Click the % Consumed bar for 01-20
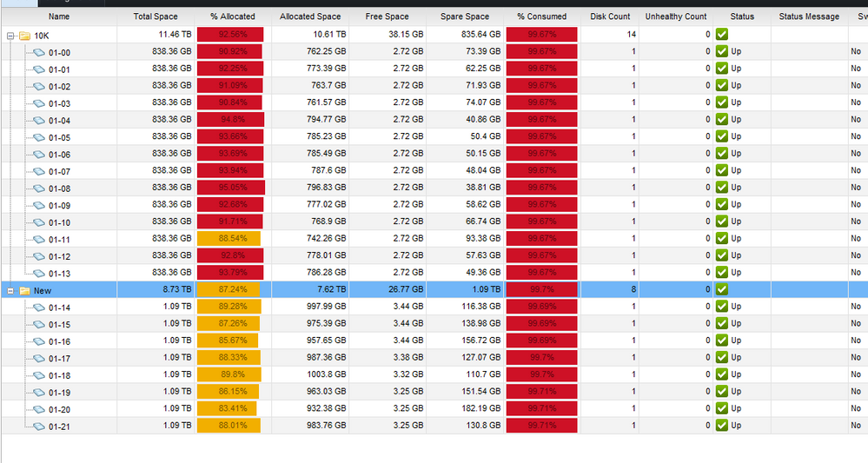Image resolution: width=868 pixels, height=463 pixels. [541, 408]
